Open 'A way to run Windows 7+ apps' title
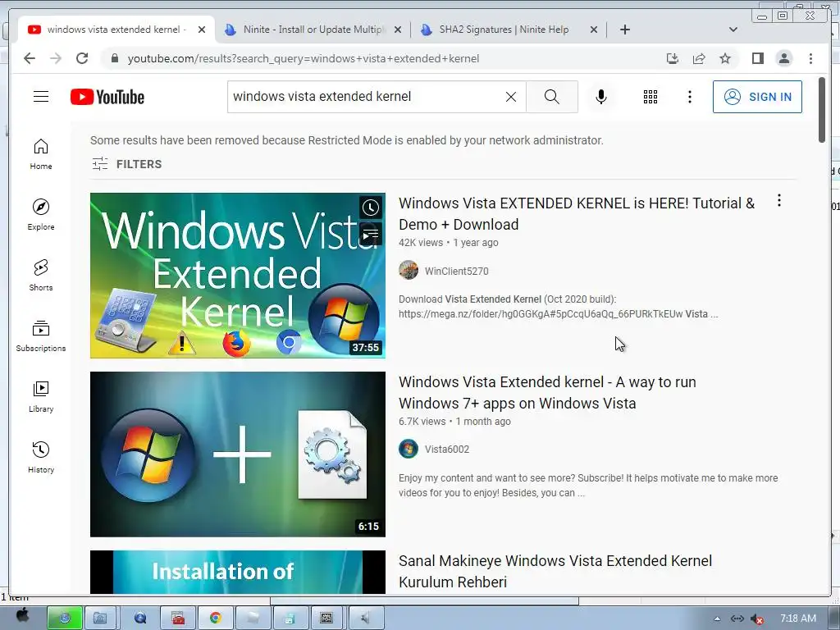Viewport: 840px width, 630px height. (x=547, y=393)
